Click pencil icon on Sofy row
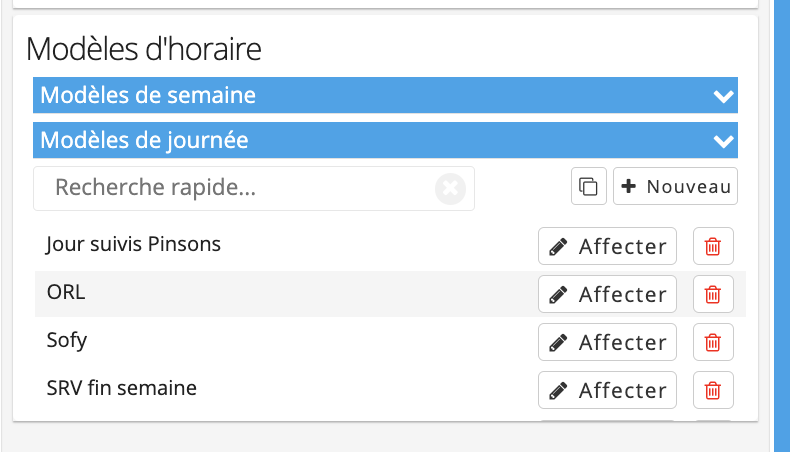Viewport: 790px width, 452px height. [558, 343]
